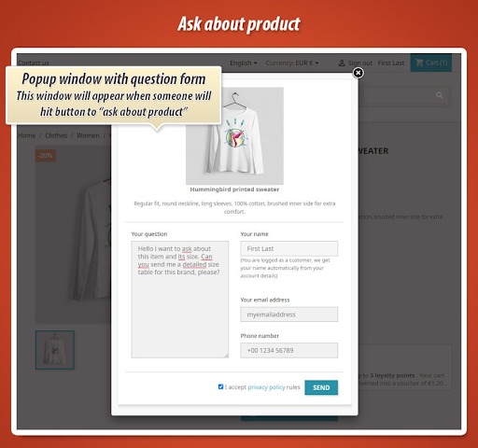
Task: Expand the Currency EUR dropdown
Action: point(292,63)
